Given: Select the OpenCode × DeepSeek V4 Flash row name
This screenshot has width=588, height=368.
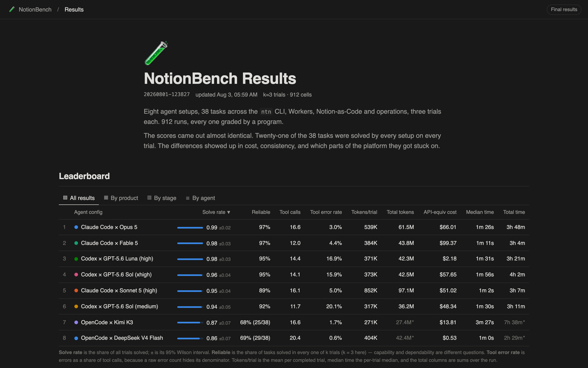Looking at the screenshot, I should point(122,338).
